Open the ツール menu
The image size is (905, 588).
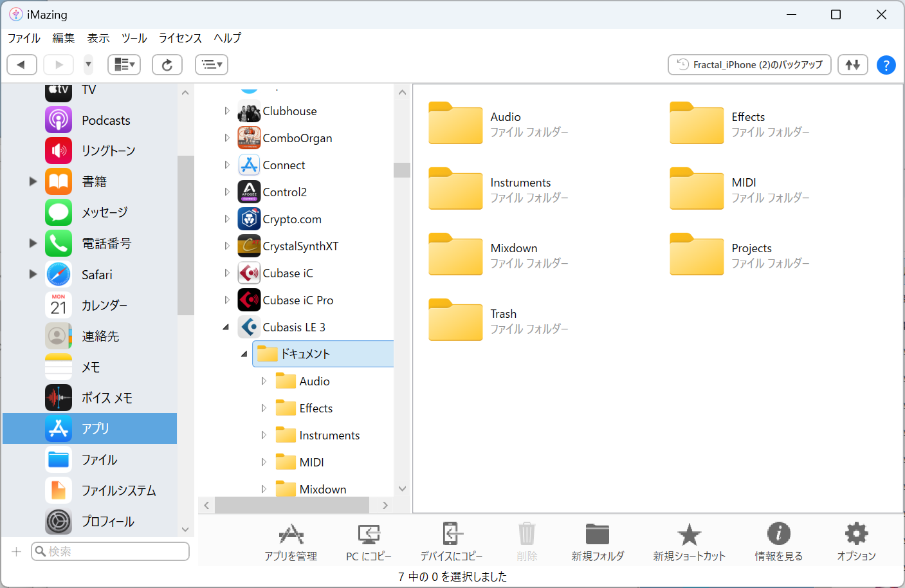(x=134, y=39)
